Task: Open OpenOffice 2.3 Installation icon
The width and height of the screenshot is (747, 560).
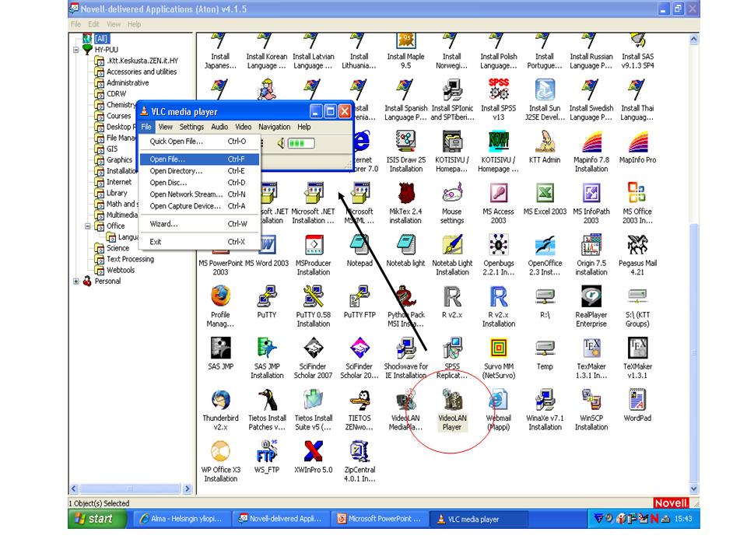Action: click(545, 245)
